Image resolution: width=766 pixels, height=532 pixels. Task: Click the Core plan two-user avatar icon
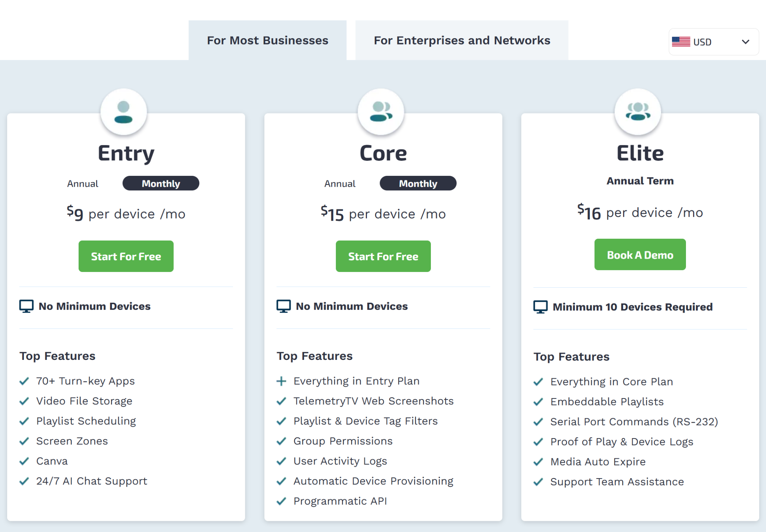pos(381,111)
